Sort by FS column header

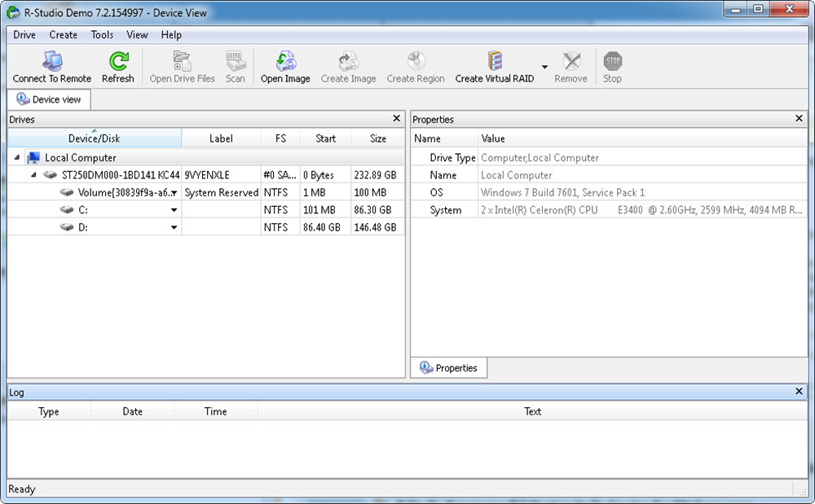click(x=280, y=138)
